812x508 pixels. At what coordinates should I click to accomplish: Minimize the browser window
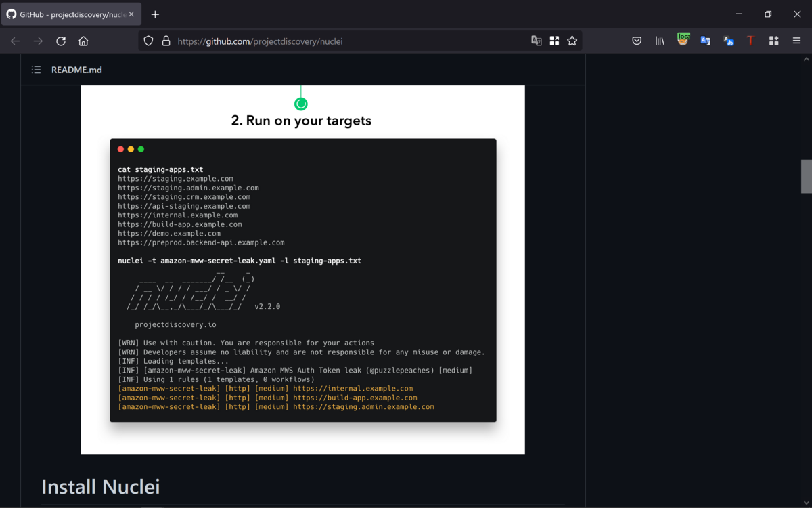tap(739, 14)
